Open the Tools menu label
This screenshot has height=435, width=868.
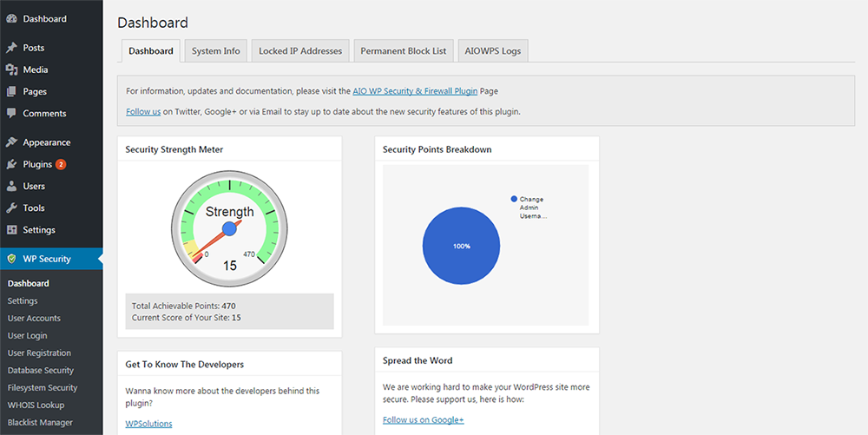pyautogui.click(x=34, y=208)
